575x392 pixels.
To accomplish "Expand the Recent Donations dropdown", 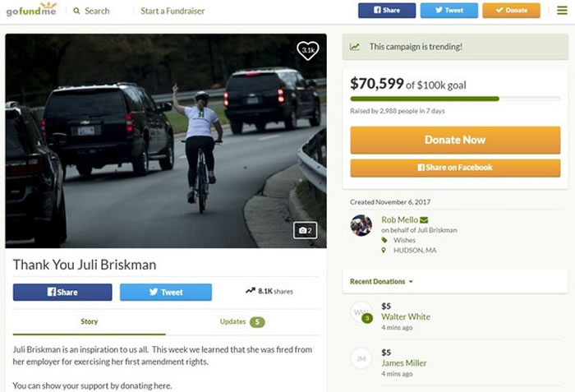I will tap(381, 282).
